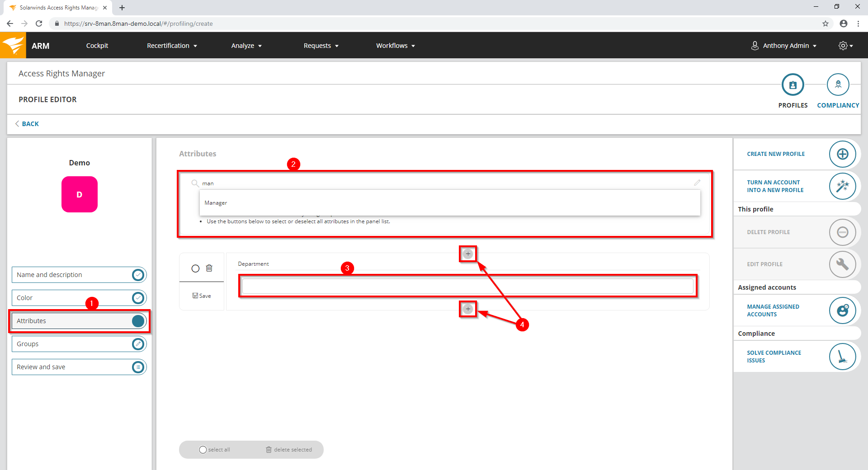Click the Save button
This screenshot has width=868, height=470.
coord(202,296)
